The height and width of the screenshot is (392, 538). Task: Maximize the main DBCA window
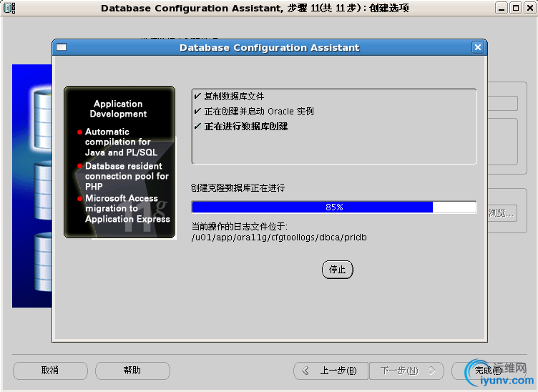pos(515,8)
